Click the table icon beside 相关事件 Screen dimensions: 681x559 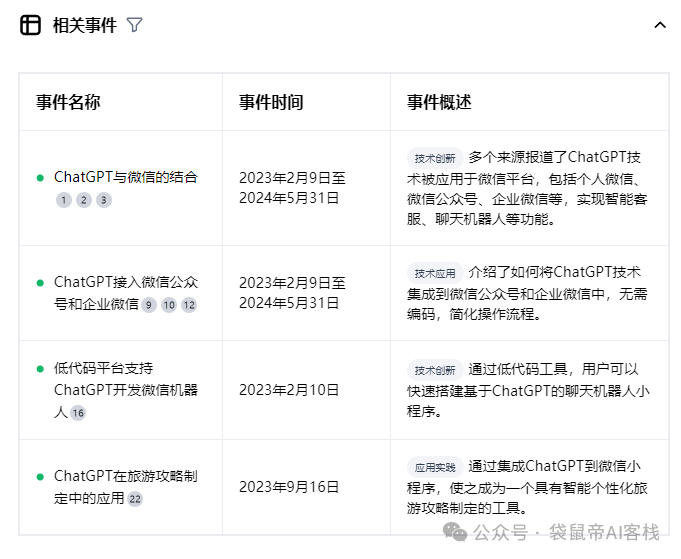tap(30, 25)
